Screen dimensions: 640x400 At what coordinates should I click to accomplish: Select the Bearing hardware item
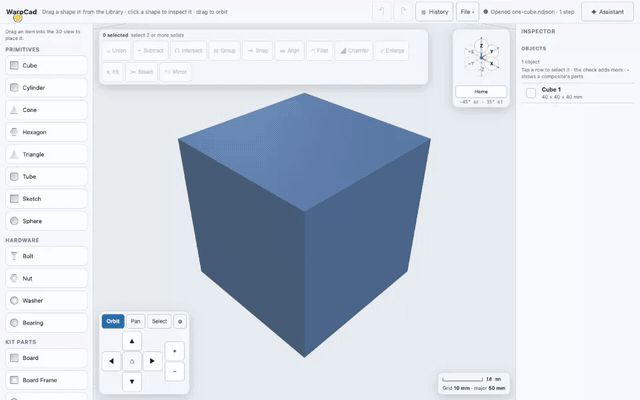tap(46, 323)
